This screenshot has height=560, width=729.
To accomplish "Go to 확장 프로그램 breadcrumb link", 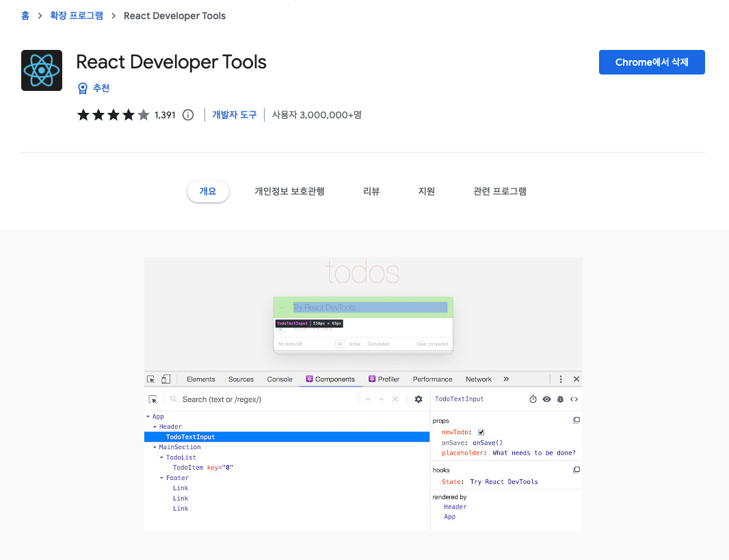I will 77,16.
